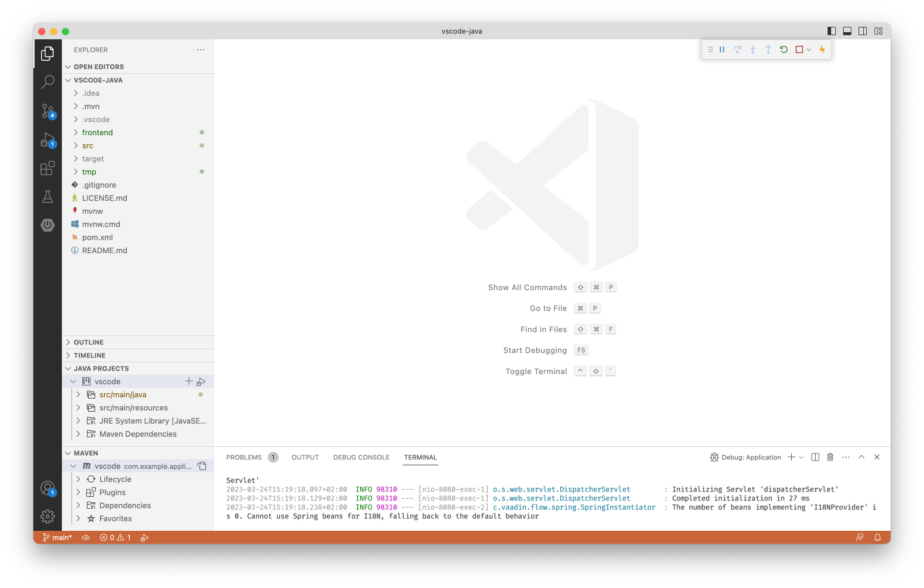Create a new terminal with plus

(791, 457)
